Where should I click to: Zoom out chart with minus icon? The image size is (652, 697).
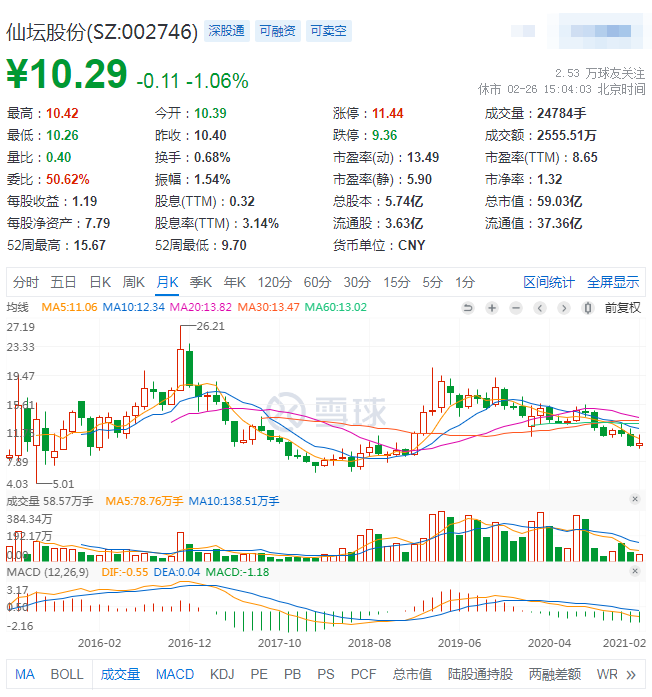(516, 308)
